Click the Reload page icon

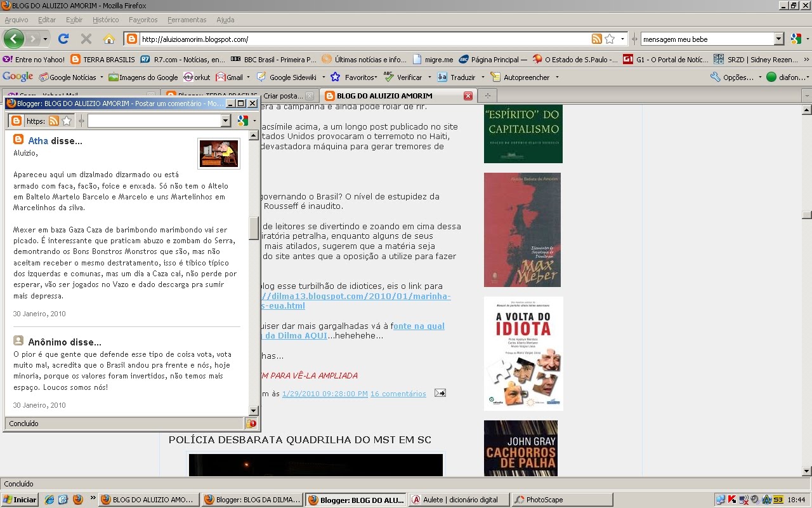click(x=62, y=38)
